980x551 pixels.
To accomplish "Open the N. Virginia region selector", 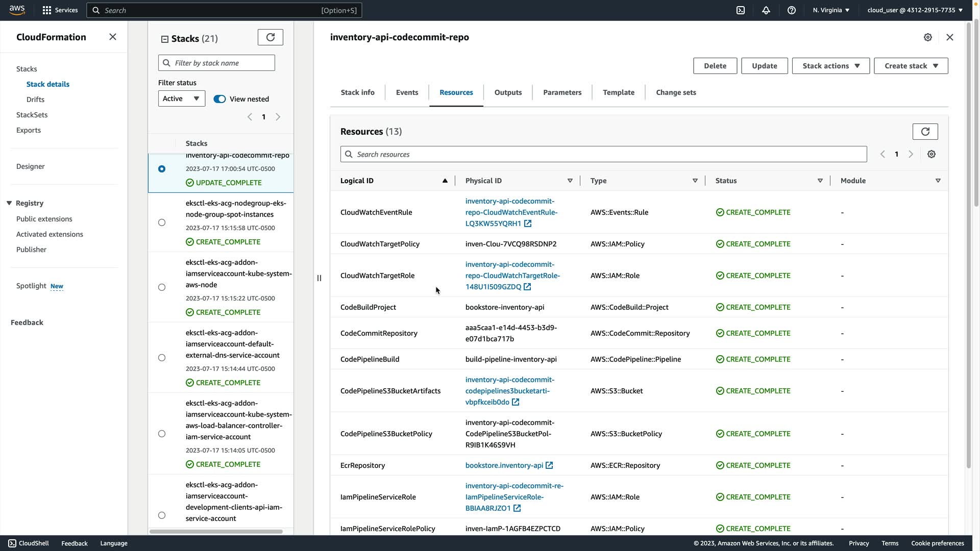I will (x=831, y=10).
